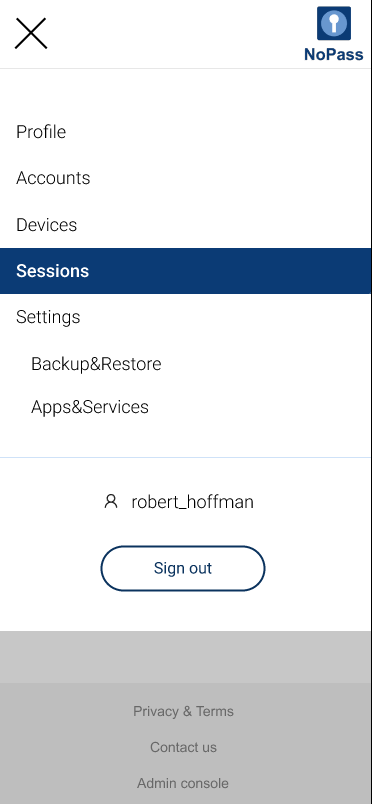Choose Backup&Restore under Settings
The image size is (372, 804).
(96, 364)
